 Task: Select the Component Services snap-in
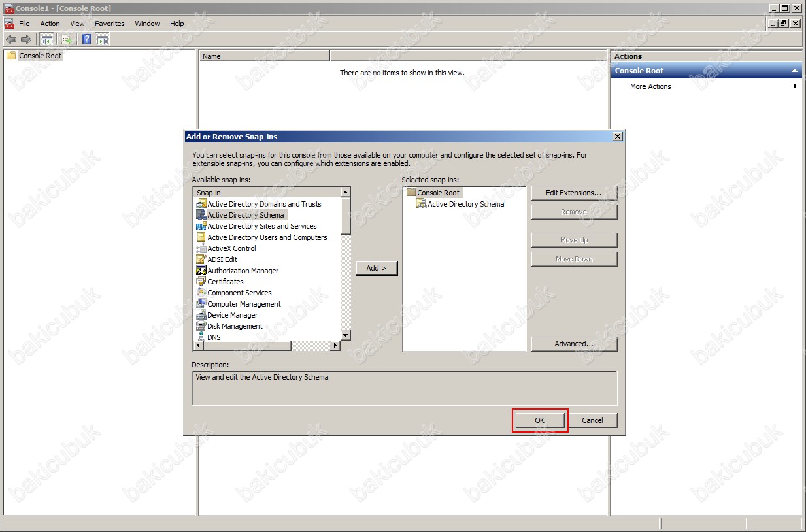click(234, 293)
